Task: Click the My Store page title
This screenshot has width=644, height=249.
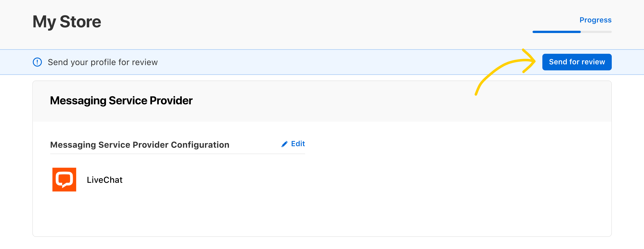Action: click(x=67, y=22)
